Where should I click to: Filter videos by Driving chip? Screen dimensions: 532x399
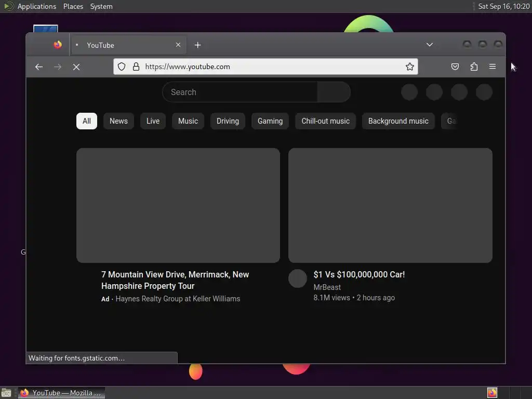[x=228, y=121]
